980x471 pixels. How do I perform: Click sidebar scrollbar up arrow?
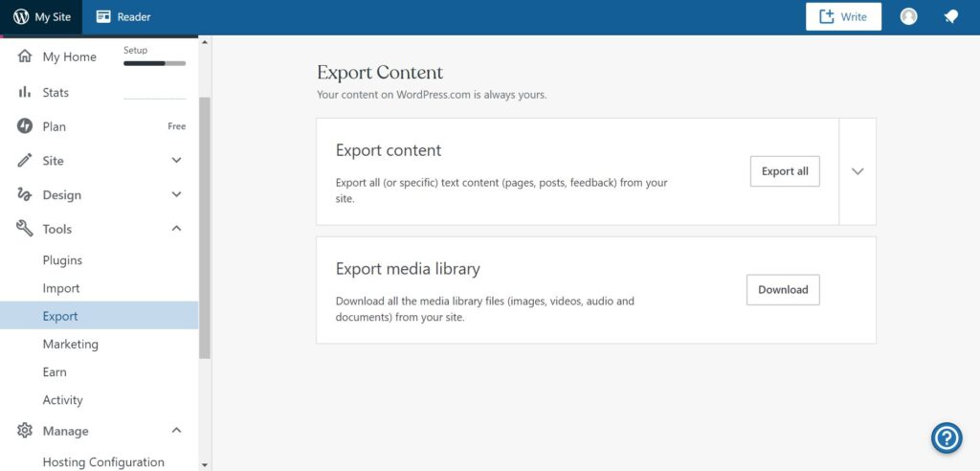205,41
